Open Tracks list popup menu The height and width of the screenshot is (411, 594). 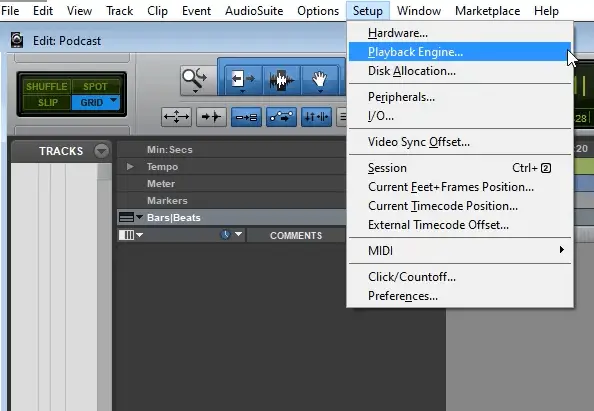click(101, 151)
